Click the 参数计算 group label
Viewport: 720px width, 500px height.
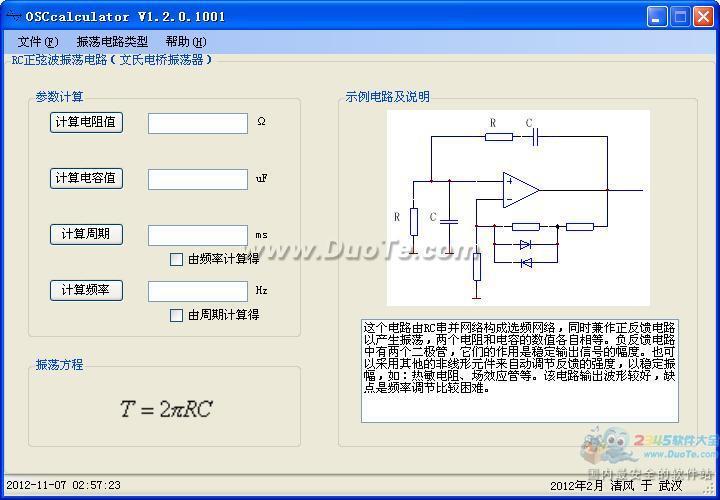click(60, 97)
